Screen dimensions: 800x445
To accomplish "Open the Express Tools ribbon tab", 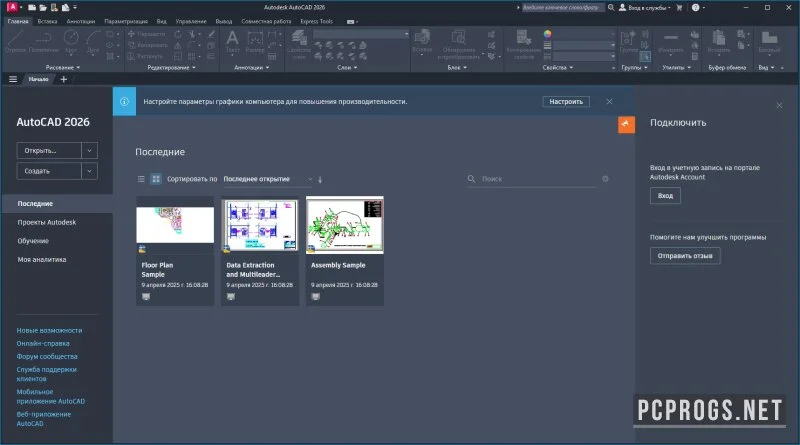I will [x=316, y=21].
